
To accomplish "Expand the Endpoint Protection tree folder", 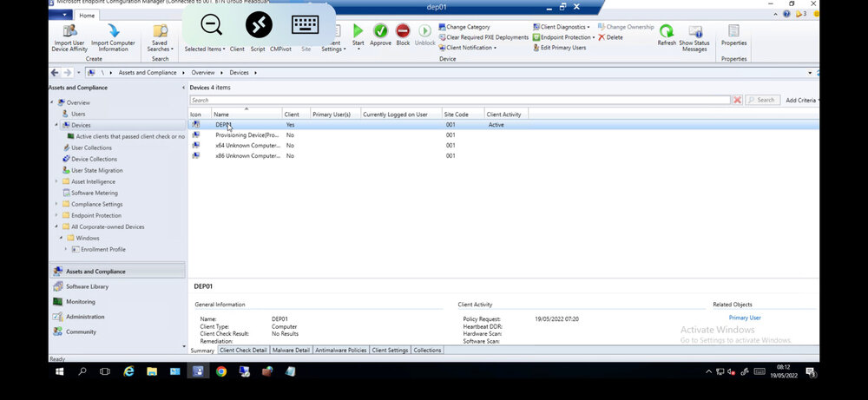I will tap(56, 215).
